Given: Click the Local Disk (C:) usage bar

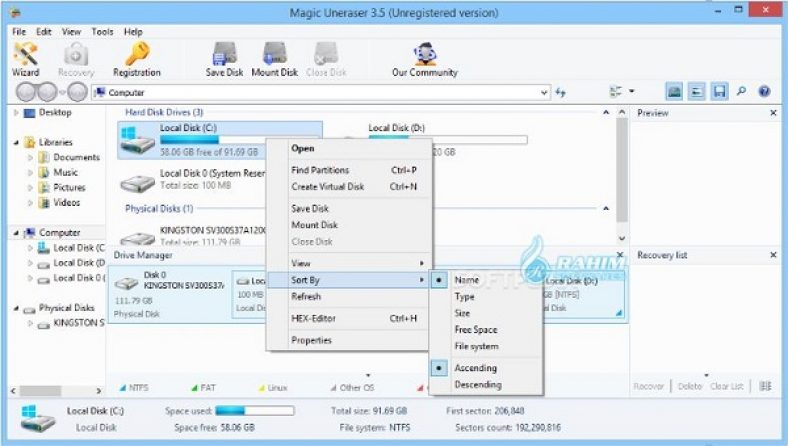Looking at the screenshot, I should pyautogui.click(x=240, y=139).
